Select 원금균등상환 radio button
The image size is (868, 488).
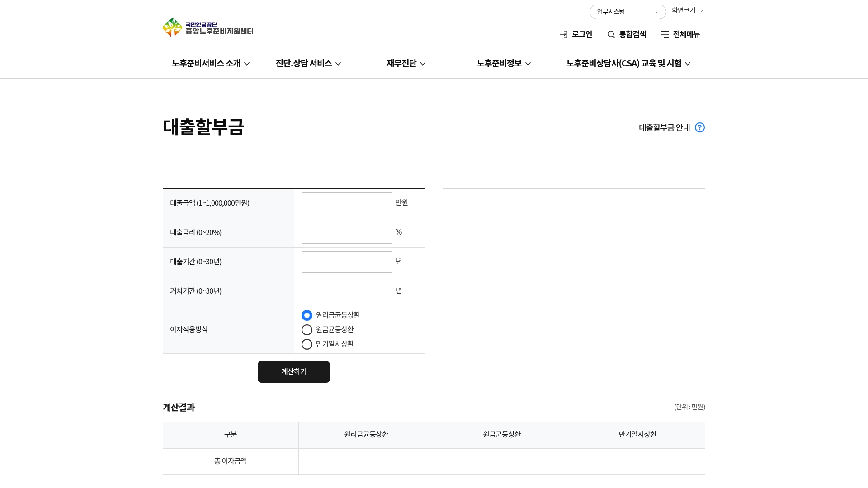(307, 330)
